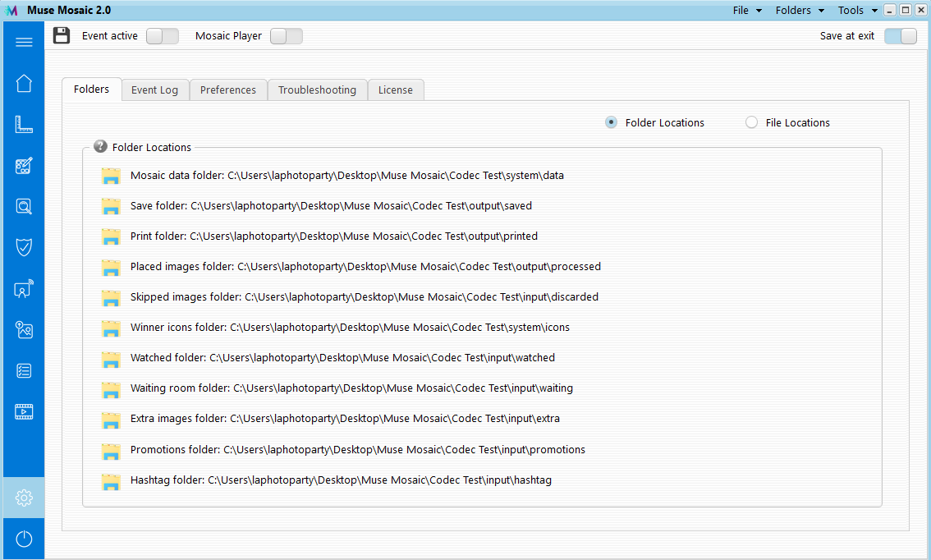Viewport: 931px width, 560px height.
Task: Click the Placed images folder path text
Action: tap(366, 267)
